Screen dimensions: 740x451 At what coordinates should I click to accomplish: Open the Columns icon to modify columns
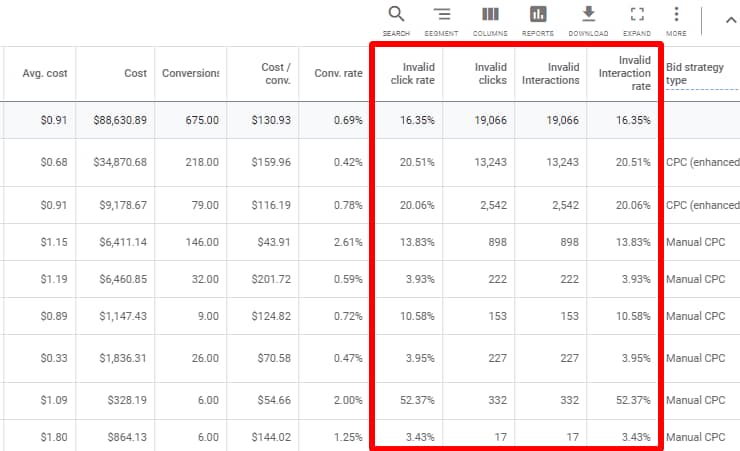tap(490, 15)
